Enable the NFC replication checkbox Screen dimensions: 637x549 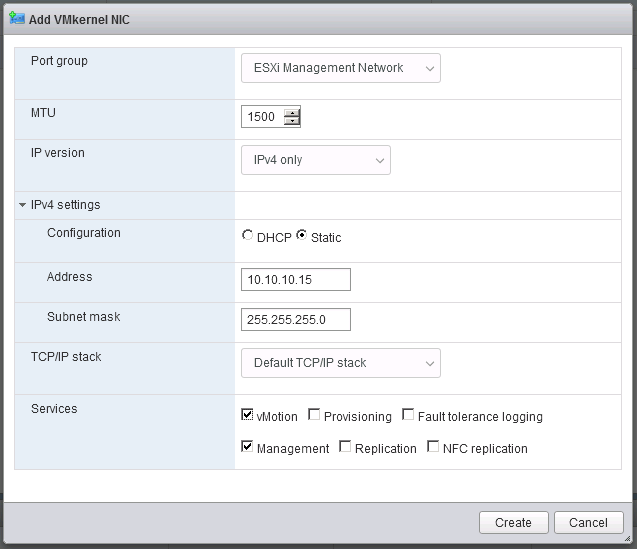tap(433, 446)
